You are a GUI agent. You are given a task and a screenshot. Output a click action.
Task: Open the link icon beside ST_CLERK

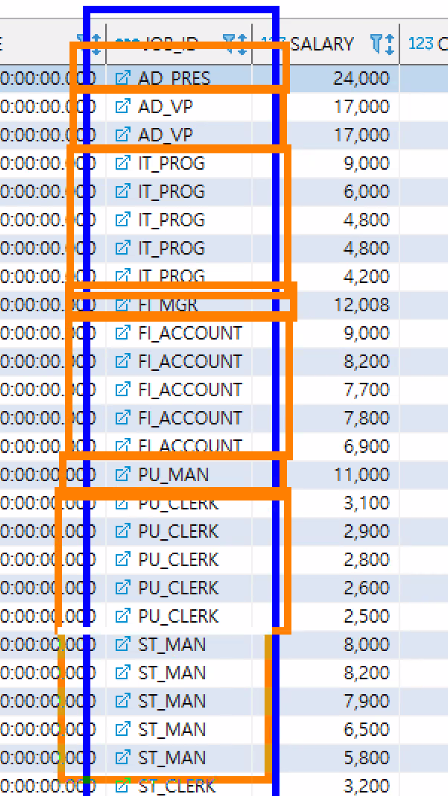[x=122, y=786]
